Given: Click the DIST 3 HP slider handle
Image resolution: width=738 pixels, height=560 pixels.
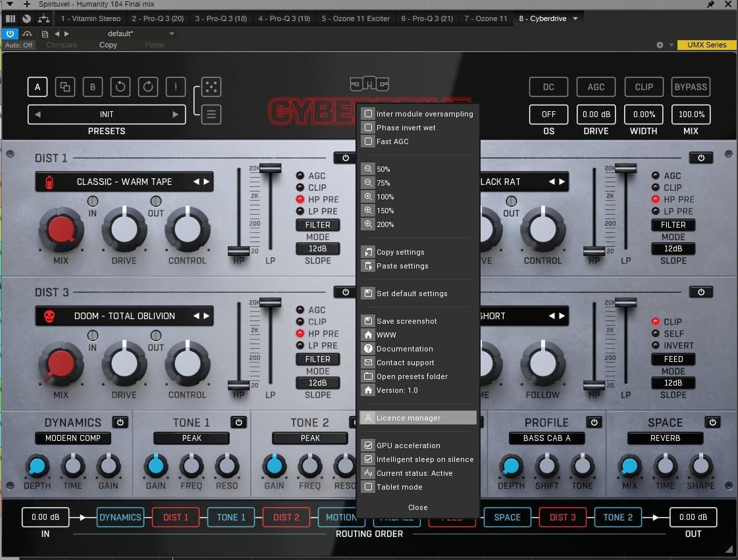Looking at the screenshot, I should [238, 386].
